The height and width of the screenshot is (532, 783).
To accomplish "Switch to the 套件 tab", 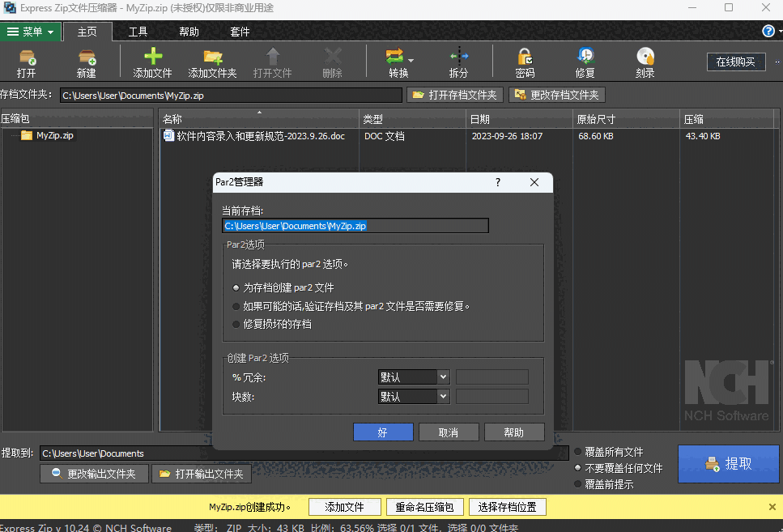I will pyautogui.click(x=240, y=32).
